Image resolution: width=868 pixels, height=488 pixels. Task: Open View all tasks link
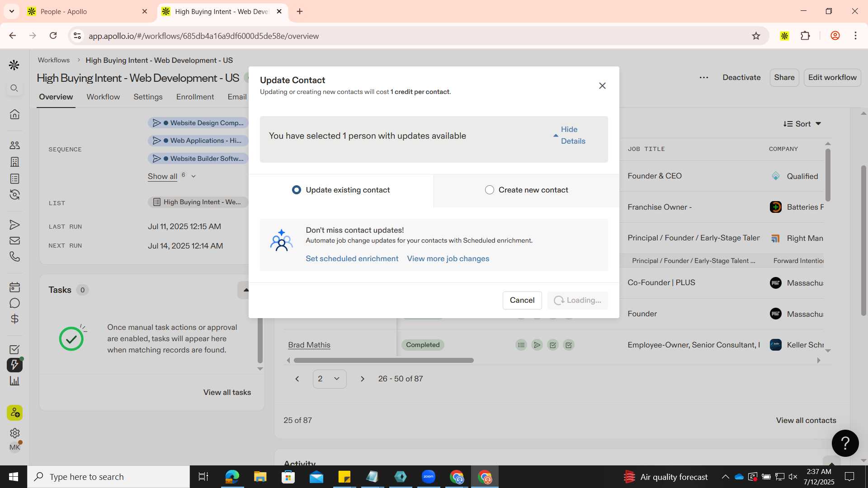coord(227,393)
